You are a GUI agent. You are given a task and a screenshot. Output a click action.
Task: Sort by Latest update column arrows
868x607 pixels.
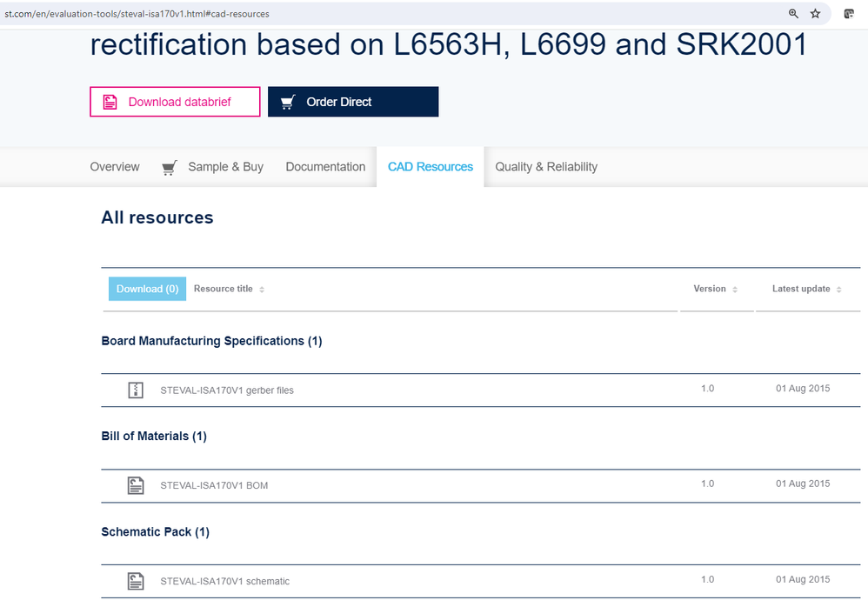click(839, 290)
